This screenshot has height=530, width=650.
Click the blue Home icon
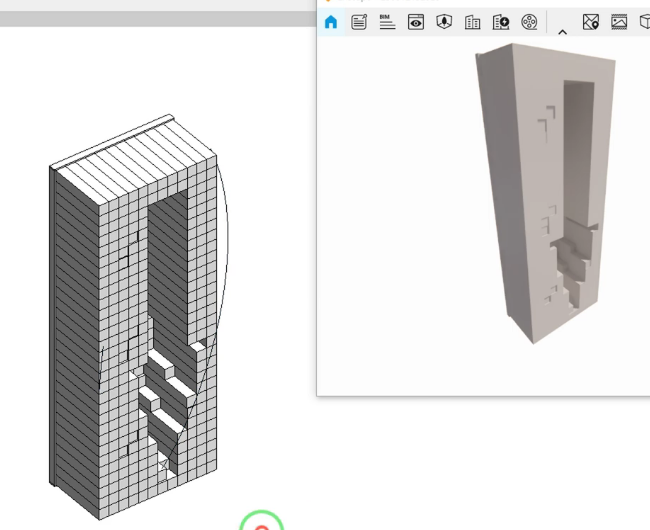[x=331, y=22]
